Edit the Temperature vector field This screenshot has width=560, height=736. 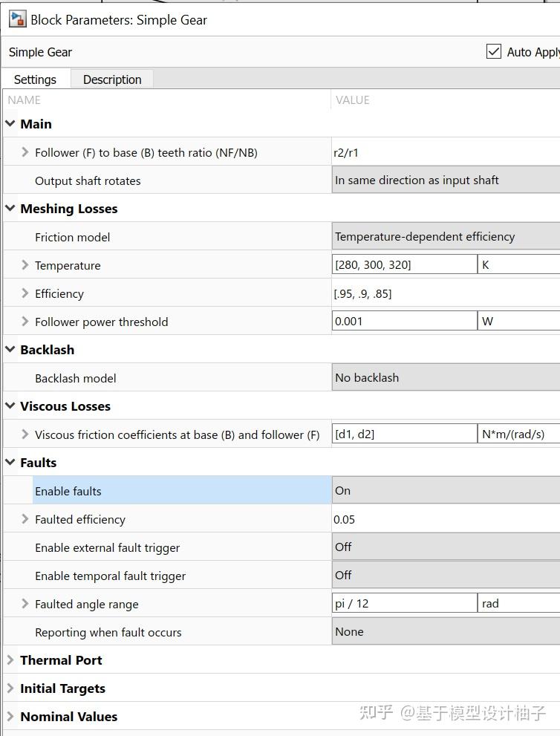(x=404, y=265)
